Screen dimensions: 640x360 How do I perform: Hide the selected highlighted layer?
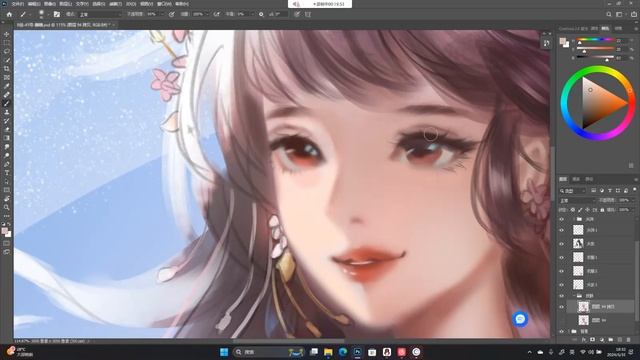coord(562,307)
